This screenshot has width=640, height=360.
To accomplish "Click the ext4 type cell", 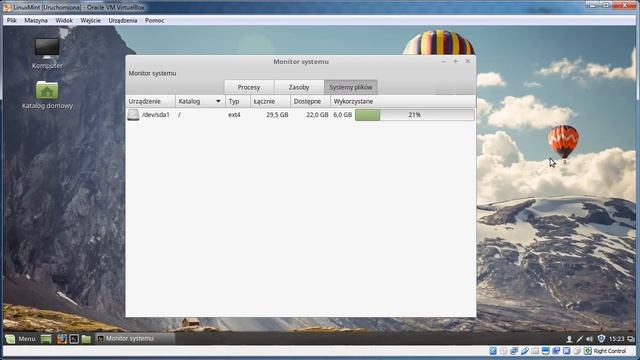I will pyautogui.click(x=234, y=115).
